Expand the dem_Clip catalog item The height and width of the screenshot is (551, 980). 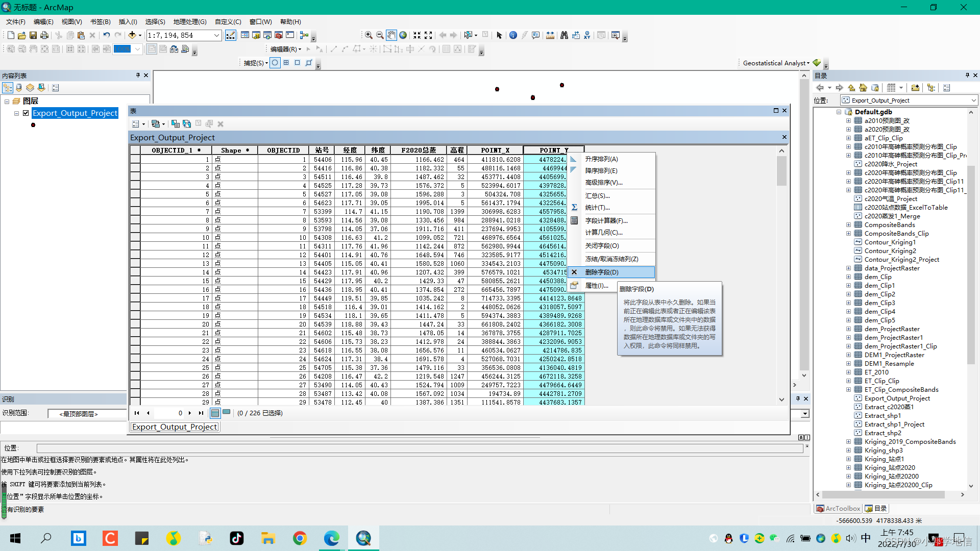coord(848,277)
